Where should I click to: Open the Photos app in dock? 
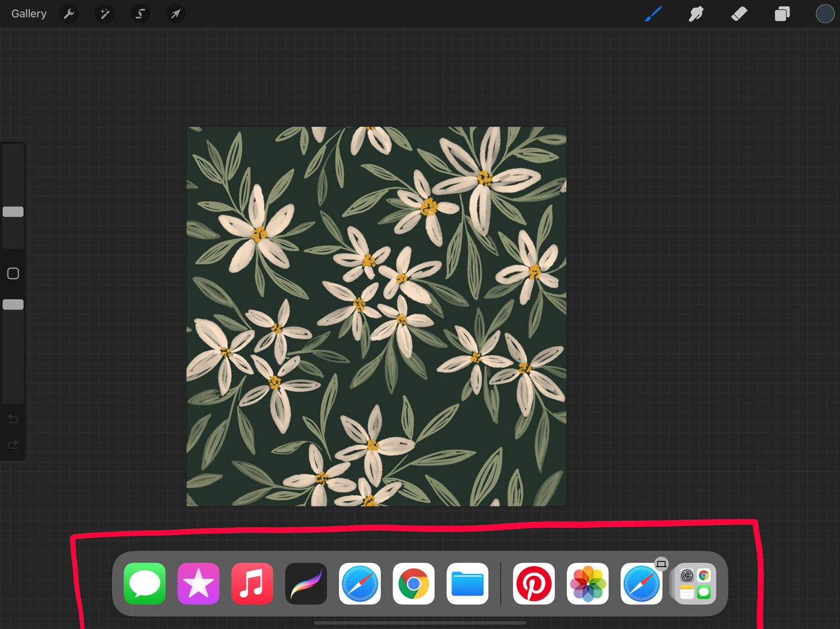[x=587, y=584]
